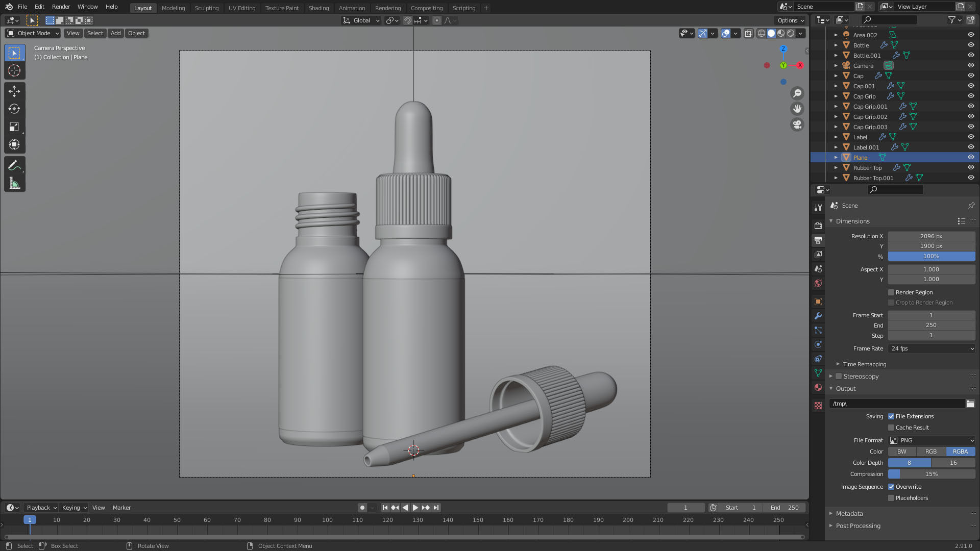Choose the Move tool

coord(14,91)
